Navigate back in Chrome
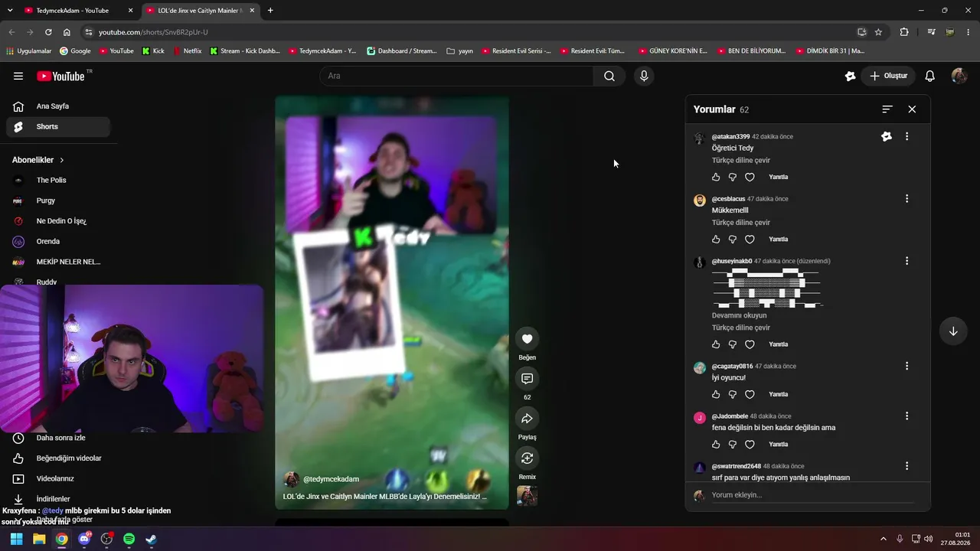 click(11, 32)
